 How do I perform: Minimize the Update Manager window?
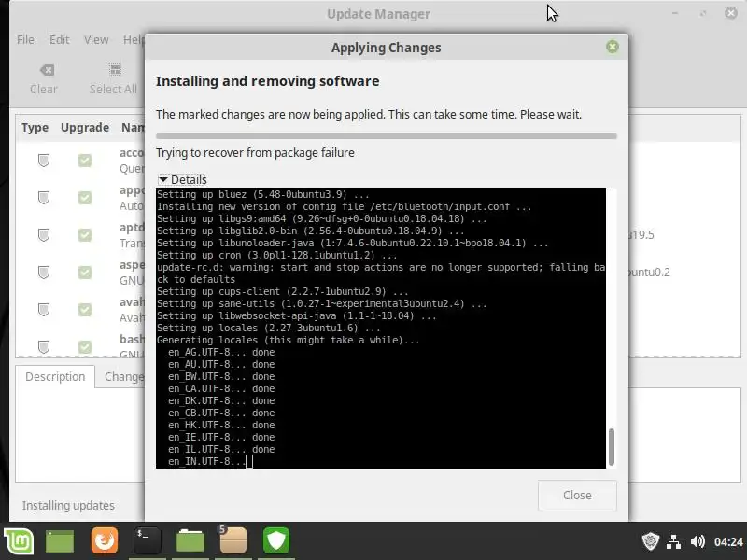point(674,13)
